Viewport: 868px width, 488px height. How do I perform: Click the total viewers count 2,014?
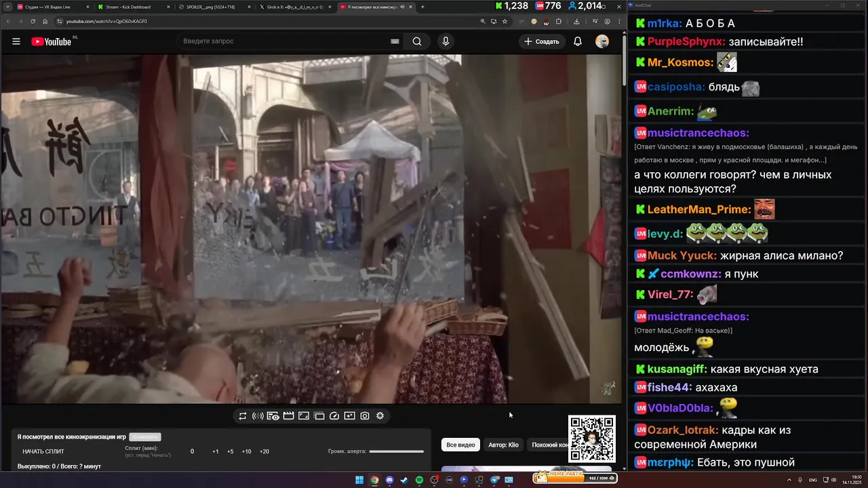coord(585,6)
